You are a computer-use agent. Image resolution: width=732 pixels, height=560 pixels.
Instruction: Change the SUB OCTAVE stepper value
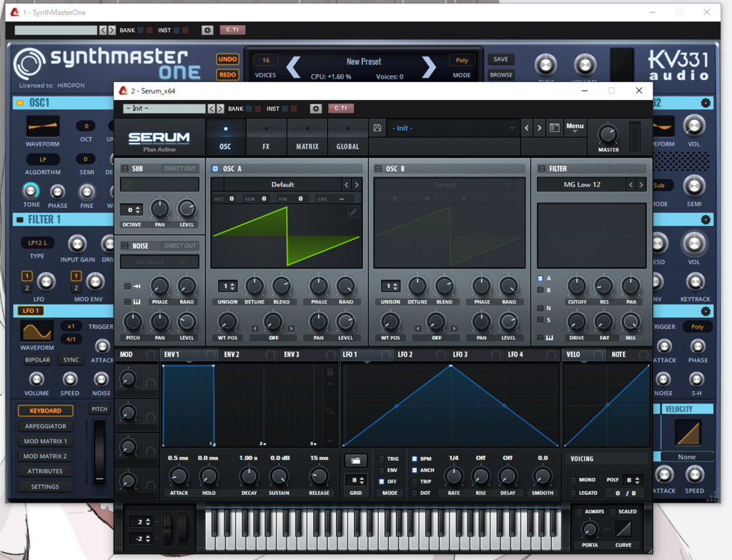pos(131,210)
